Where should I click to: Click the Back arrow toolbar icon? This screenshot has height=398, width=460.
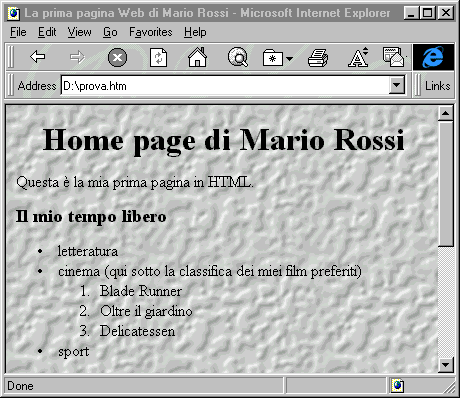pyautogui.click(x=37, y=57)
